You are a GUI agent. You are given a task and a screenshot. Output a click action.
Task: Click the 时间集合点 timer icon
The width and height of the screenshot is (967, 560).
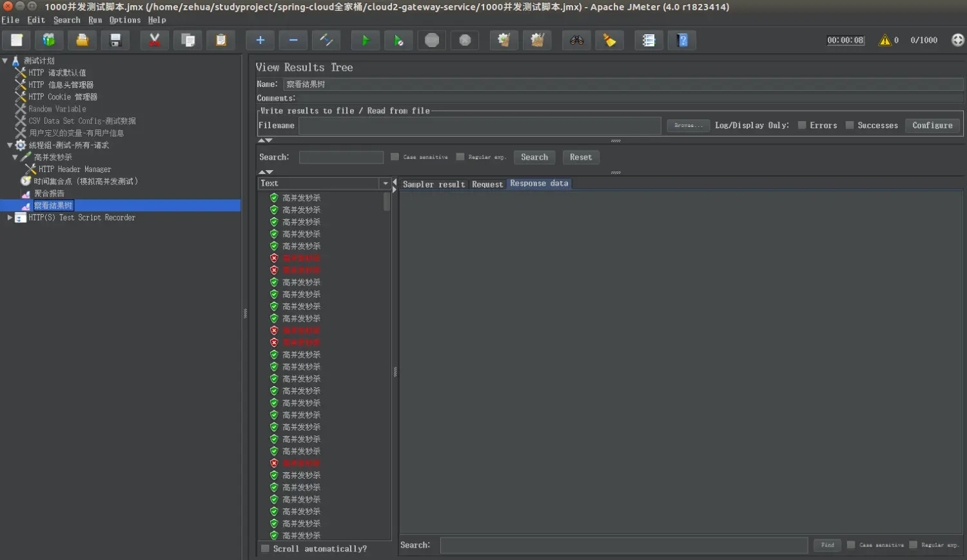pyautogui.click(x=26, y=181)
